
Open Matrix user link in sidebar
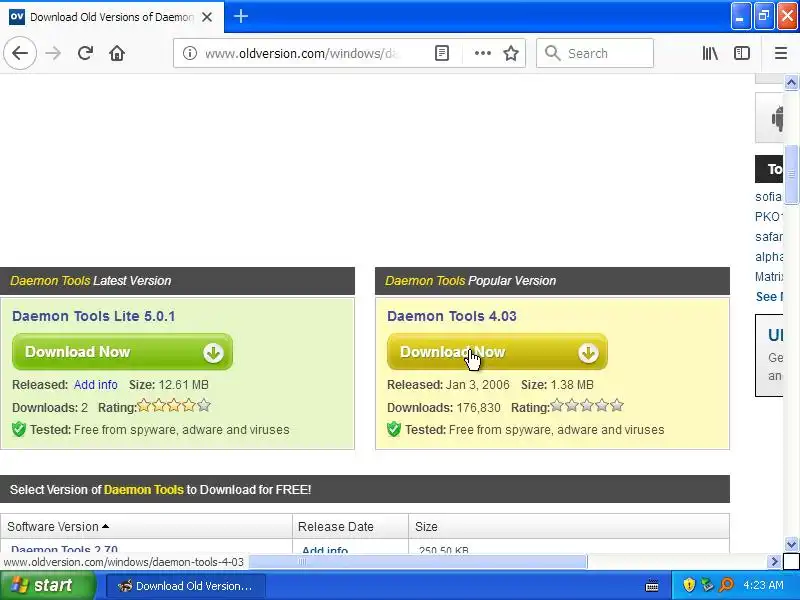(768, 277)
